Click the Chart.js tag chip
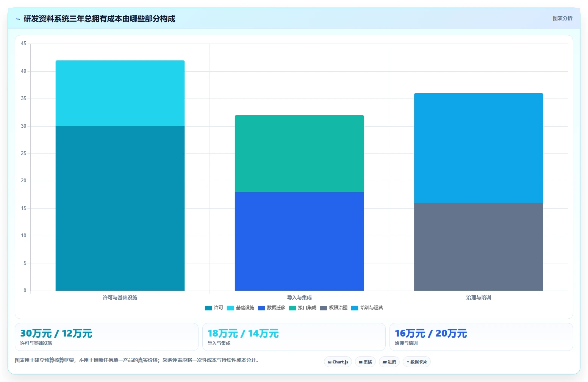Viewport: 588px width, 382px height. tap(338, 362)
